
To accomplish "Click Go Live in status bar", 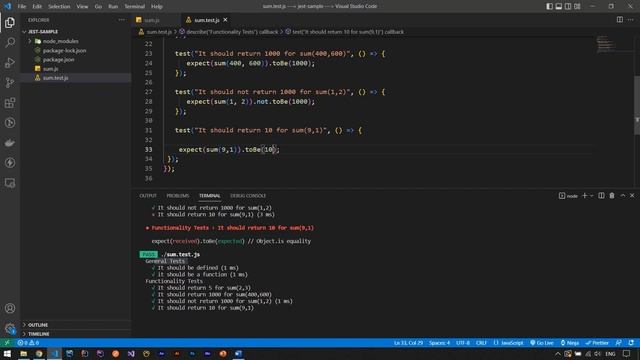I will (542, 343).
